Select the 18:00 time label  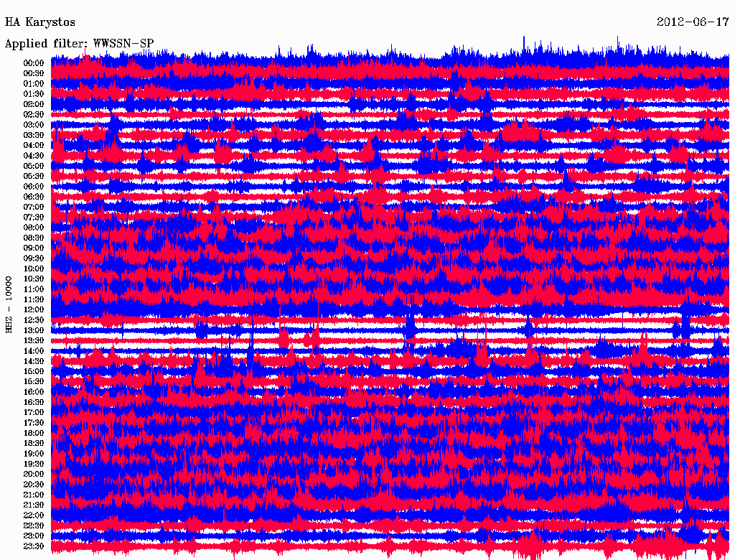click(x=34, y=433)
